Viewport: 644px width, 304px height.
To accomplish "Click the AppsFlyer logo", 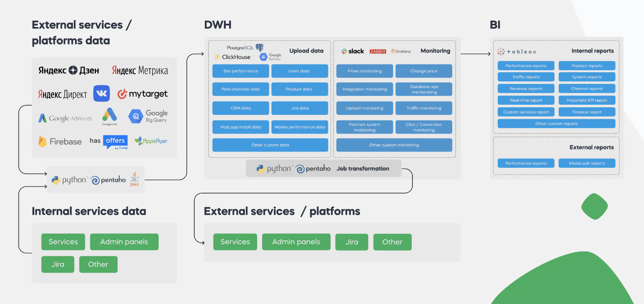I will click(151, 141).
